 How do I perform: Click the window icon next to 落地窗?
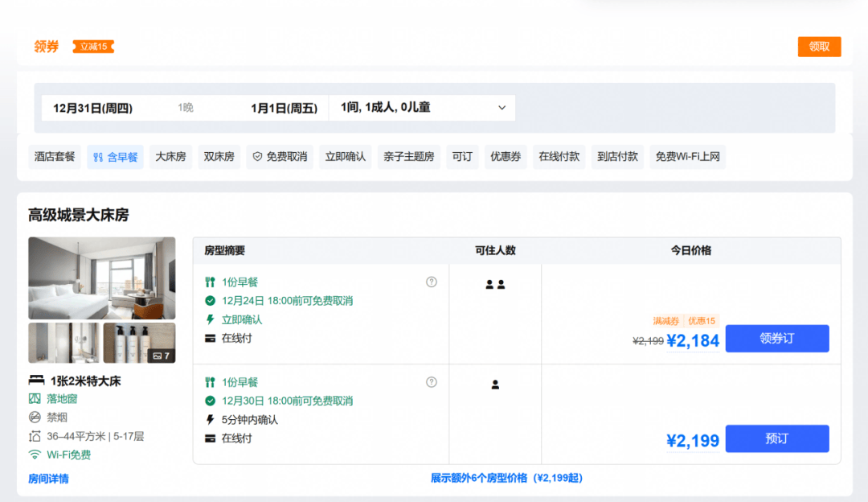click(35, 399)
